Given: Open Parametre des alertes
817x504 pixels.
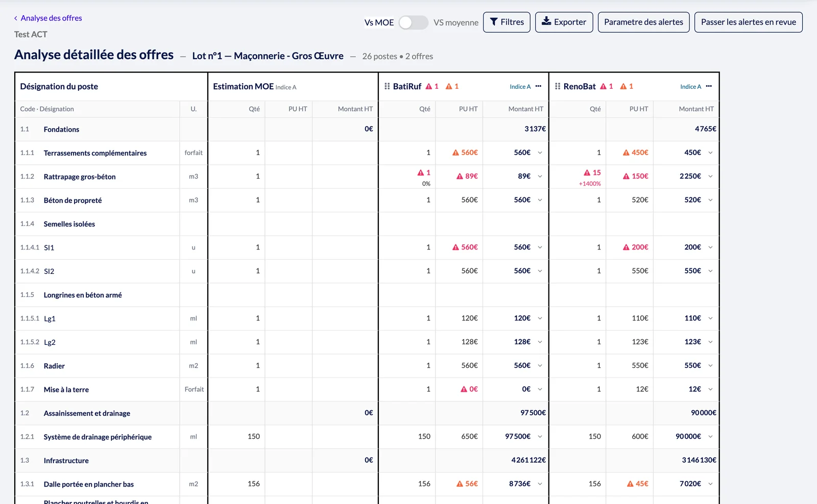Looking at the screenshot, I should point(643,22).
